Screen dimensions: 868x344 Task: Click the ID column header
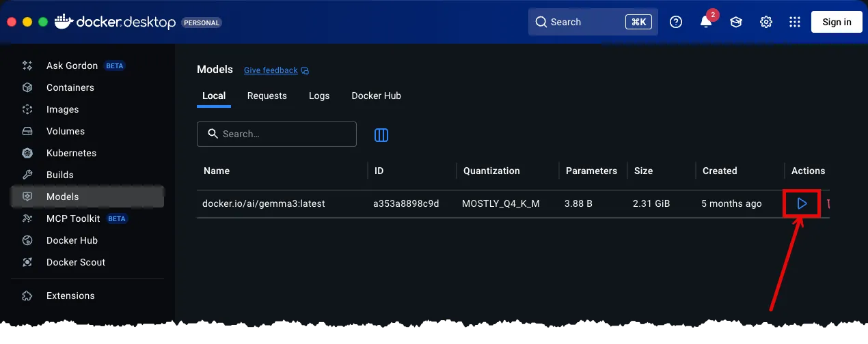tap(379, 171)
